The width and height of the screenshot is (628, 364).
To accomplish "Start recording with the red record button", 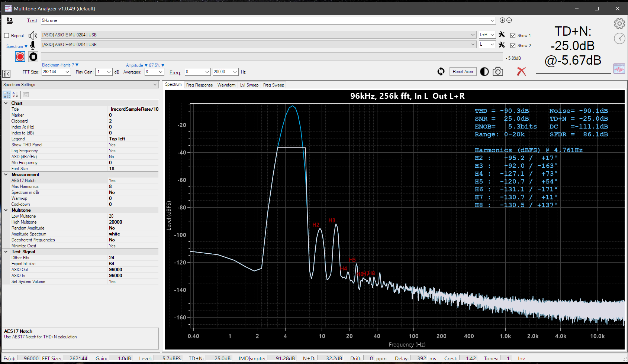I will coord(20,56).
